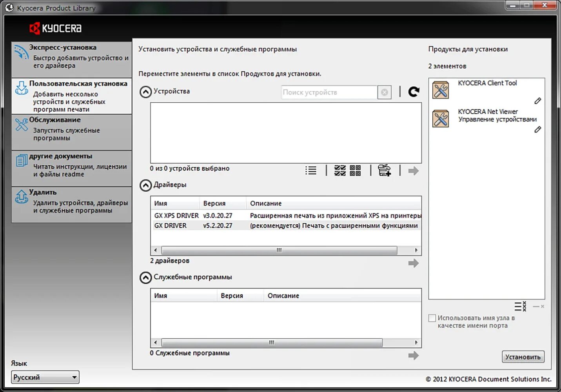
Task: Click the KYOCERA logo
Action: 56,28
